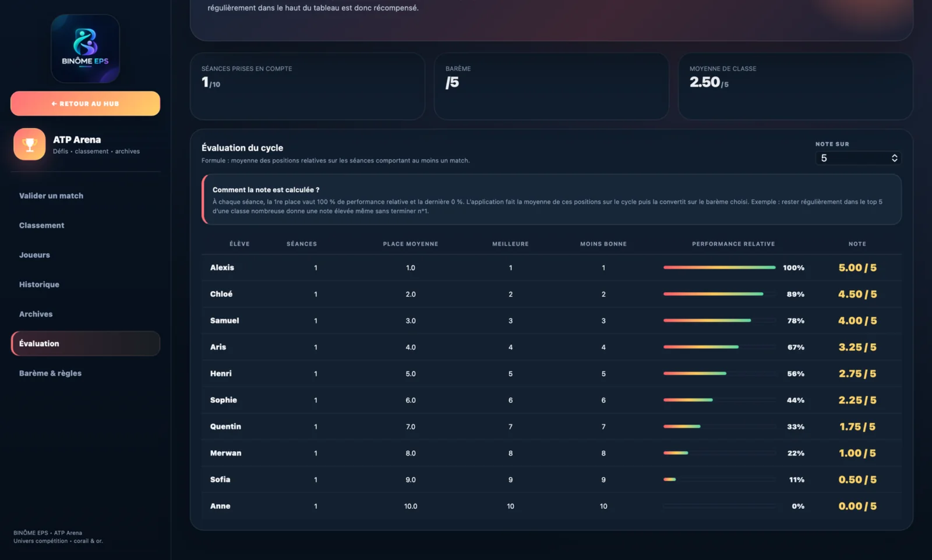Go back with Retour au hub button

click(85, 104)
